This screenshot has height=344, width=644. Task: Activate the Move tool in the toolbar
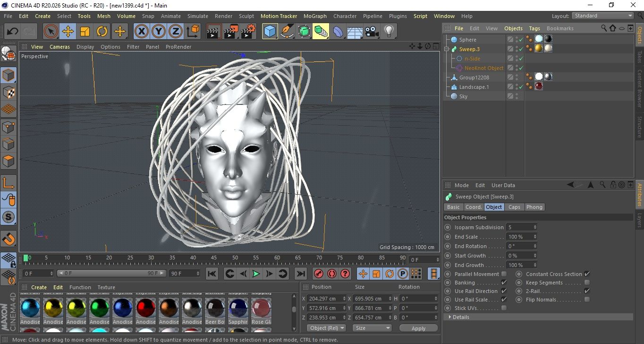pyautogui.click(x=68, y=32)
